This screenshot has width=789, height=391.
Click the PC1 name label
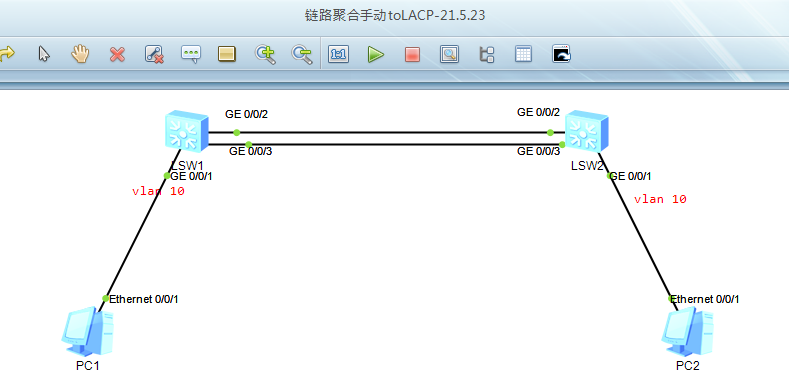[88, 366]
